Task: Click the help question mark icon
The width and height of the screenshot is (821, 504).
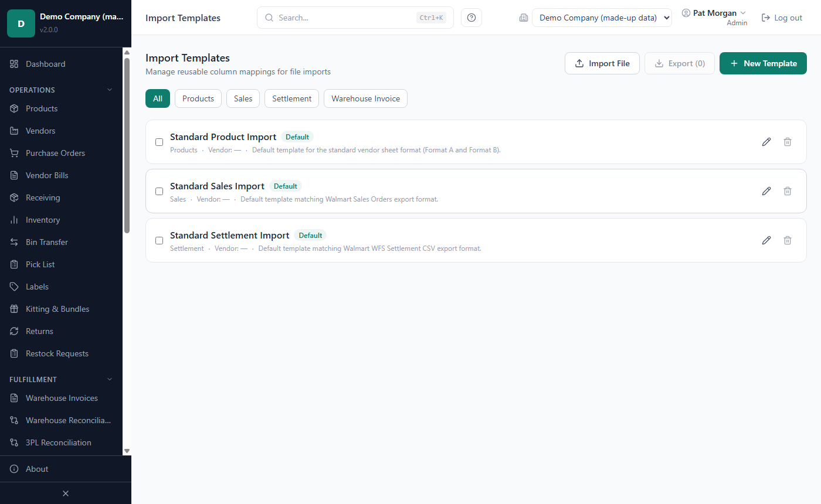Action: 471,18
